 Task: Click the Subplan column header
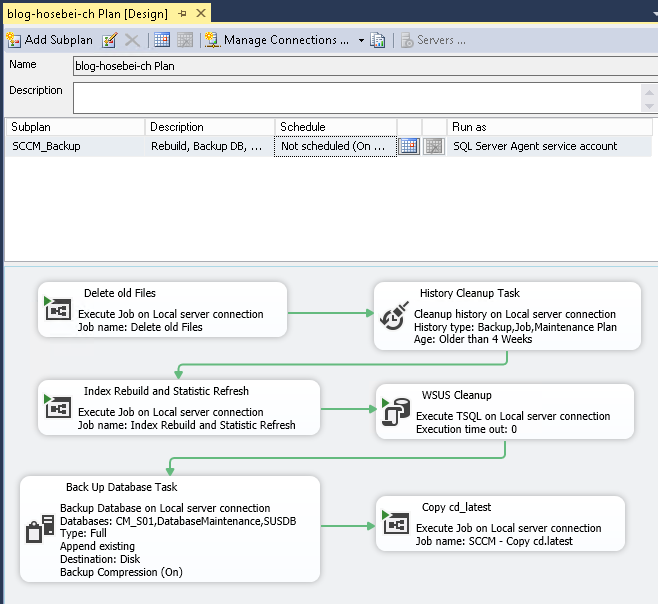(75, 127)
